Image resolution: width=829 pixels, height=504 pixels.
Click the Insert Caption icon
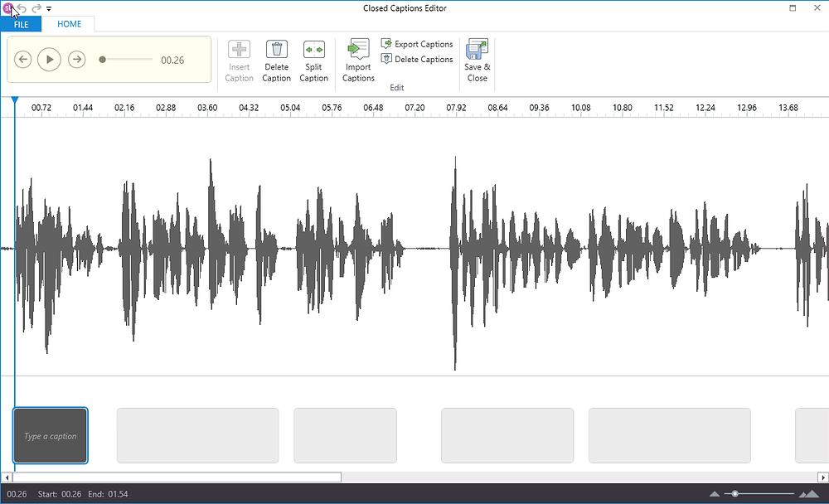click(x=239, y=50)
